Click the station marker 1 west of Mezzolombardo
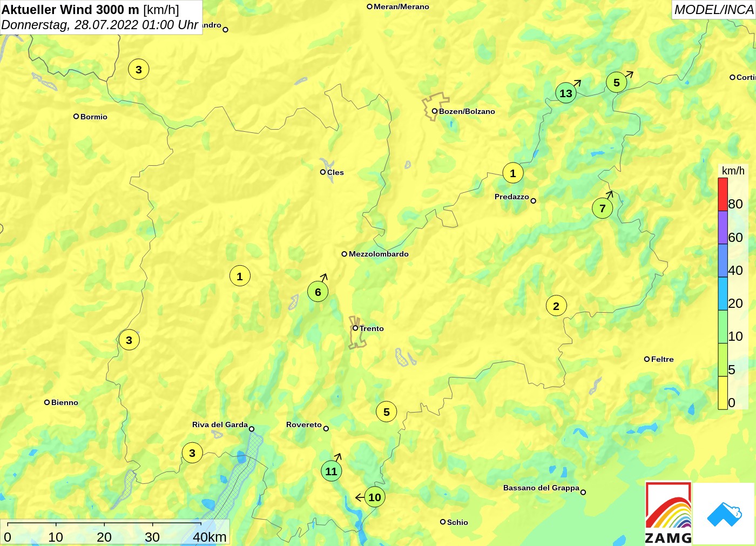756x546 pixels. (x=240, y=277)
